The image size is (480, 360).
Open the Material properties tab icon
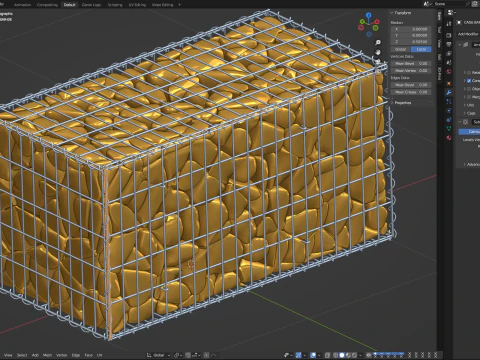449,137
